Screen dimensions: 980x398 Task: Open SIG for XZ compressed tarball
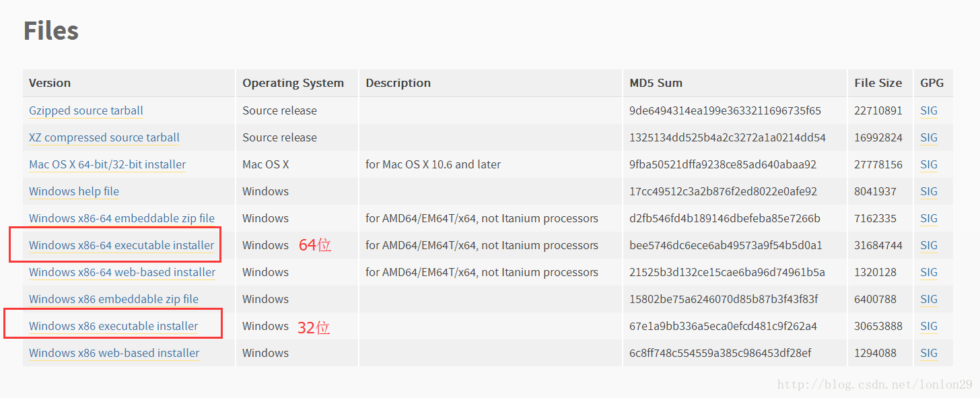[x=929, y=137]
